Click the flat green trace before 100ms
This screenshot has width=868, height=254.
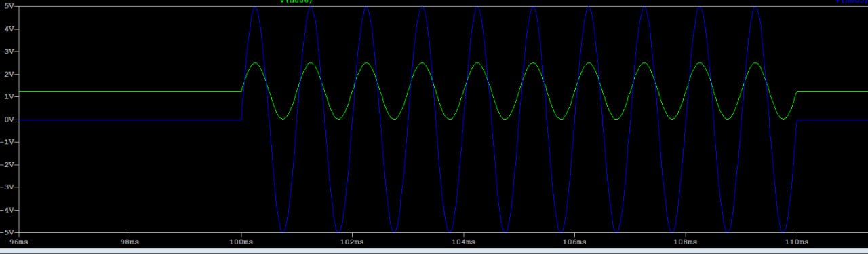(x=129, y=91)
